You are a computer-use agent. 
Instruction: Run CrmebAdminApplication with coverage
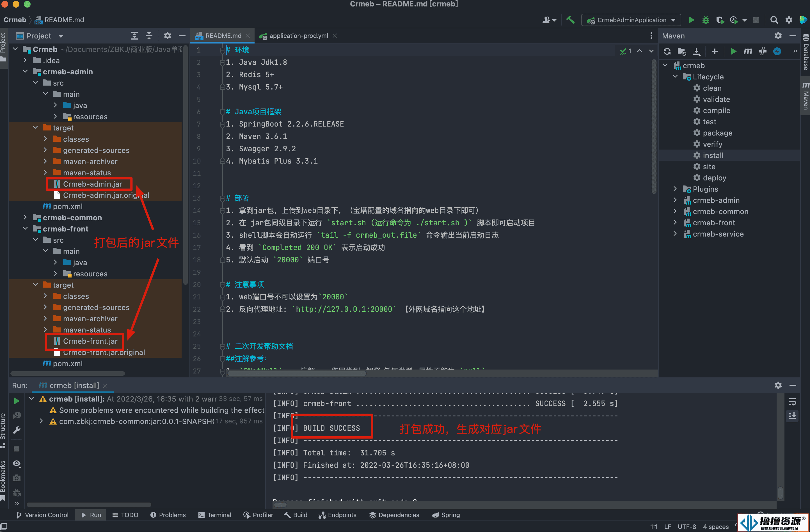pyautogui.click(x=720, y=20)
